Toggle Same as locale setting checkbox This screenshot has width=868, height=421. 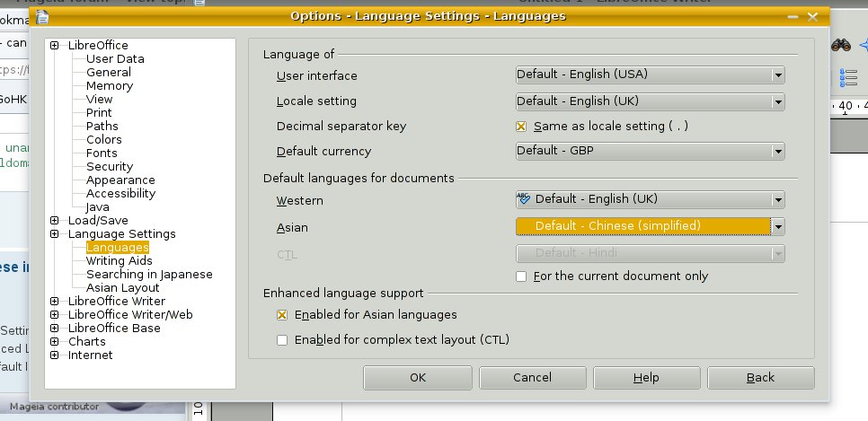tap(521, 127)
